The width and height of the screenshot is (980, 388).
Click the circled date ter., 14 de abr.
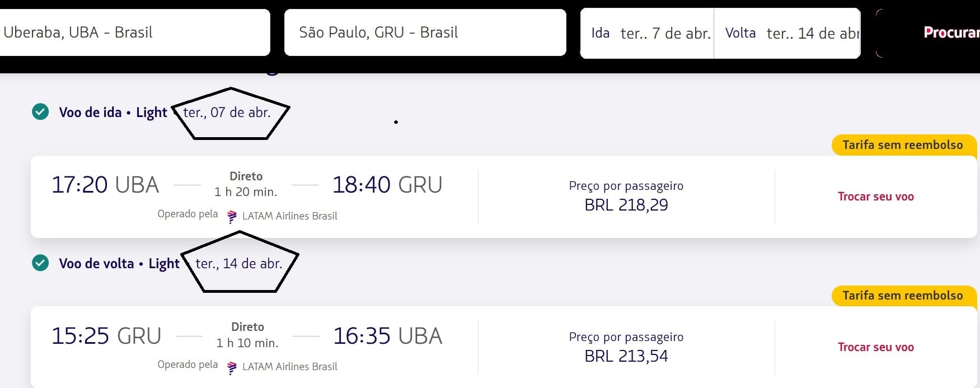[238, 263]
